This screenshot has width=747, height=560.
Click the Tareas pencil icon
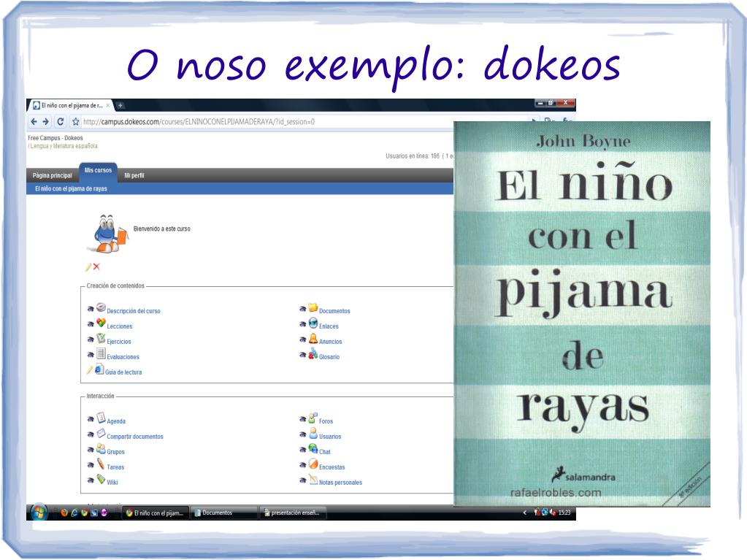(101, 464)
